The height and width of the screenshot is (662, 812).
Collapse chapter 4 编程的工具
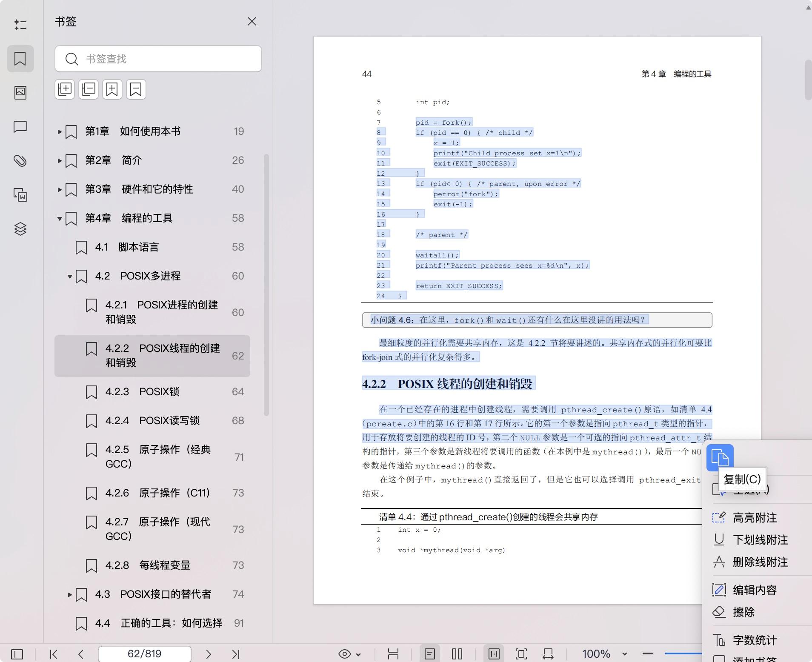60,219
